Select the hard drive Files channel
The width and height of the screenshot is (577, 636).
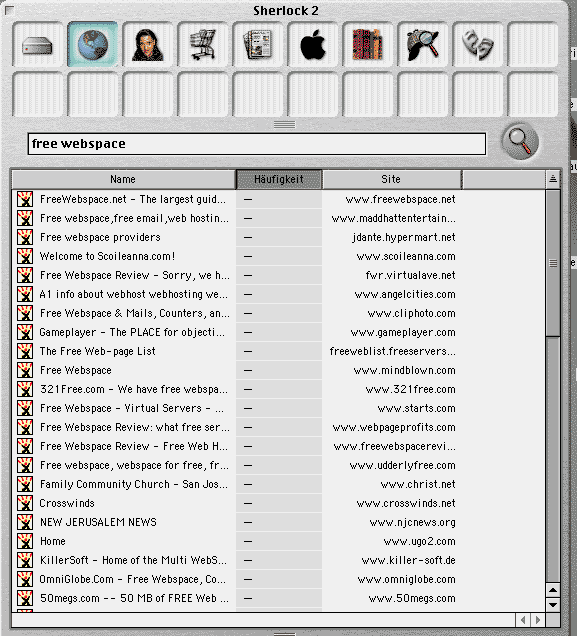tap(38, 45)
